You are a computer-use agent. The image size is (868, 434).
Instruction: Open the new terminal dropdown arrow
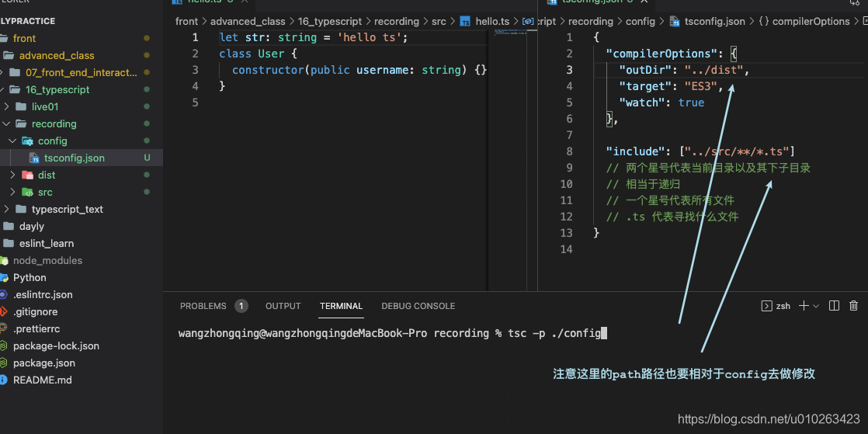click(816, 306)
